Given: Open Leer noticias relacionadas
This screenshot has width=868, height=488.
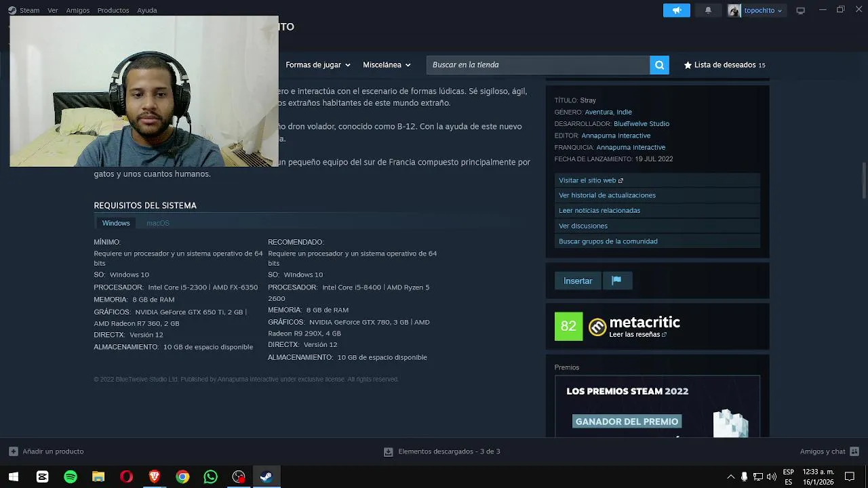Looking at the screenshot, I should pos(657,210).
